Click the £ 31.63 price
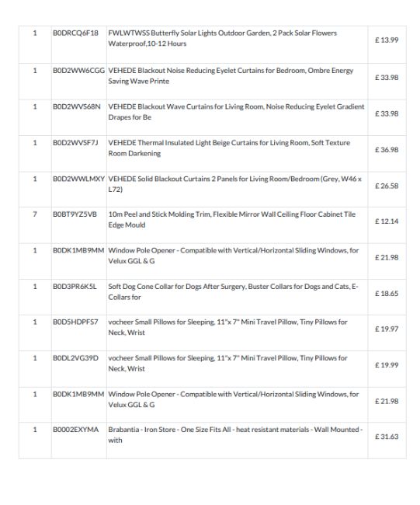Viewport: 420px width, 505px height. (387, 437)
